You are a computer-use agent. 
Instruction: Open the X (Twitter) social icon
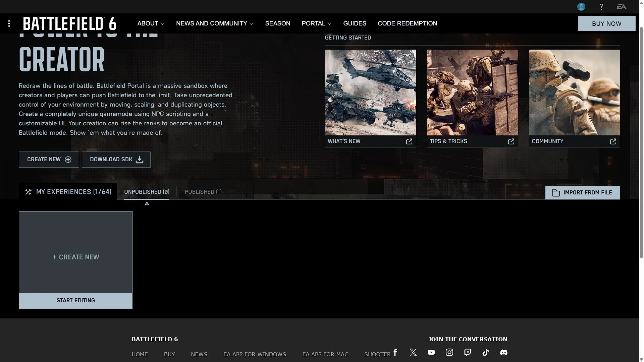[413, 352]
